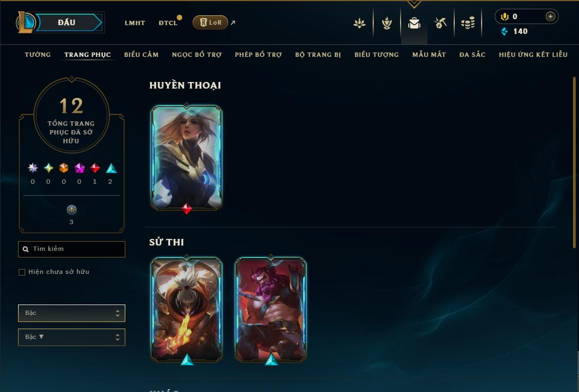579x392 pixels.
Task: Enable the Hiện chưa sở hữu checkbox
Action: coord(22,272)
